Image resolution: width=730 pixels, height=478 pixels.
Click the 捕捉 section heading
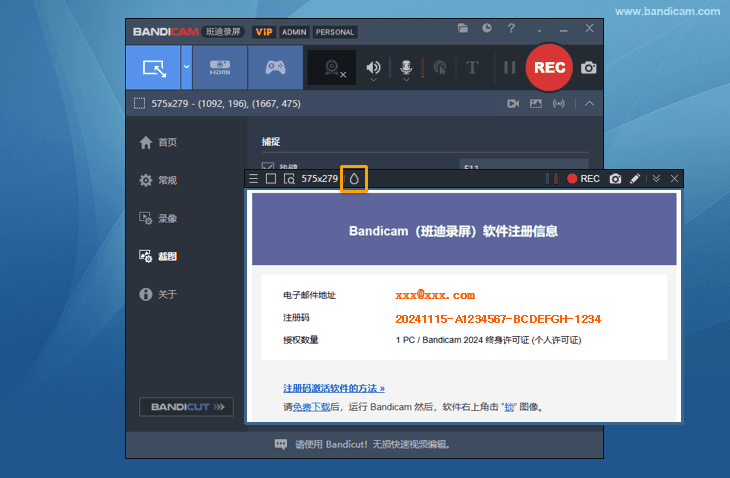point(270,141)
